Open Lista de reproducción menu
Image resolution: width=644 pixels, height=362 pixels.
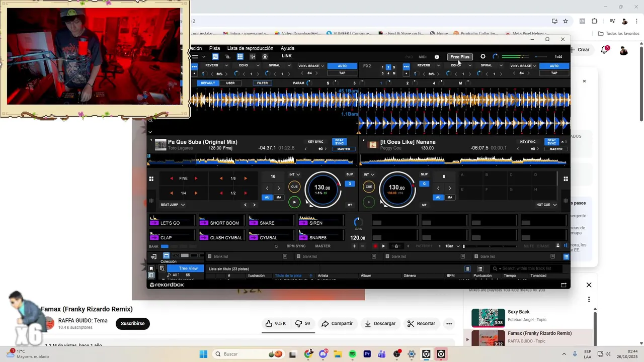coord(250,48)
